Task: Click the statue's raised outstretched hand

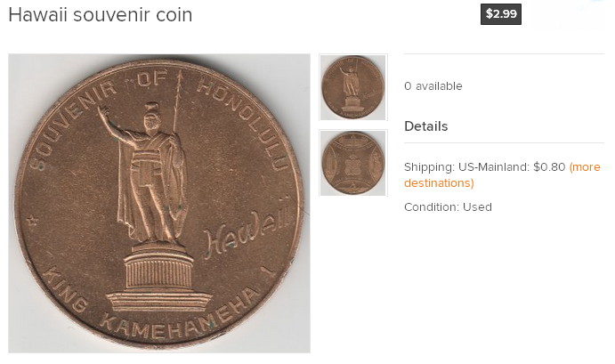Action: point(102,111)
